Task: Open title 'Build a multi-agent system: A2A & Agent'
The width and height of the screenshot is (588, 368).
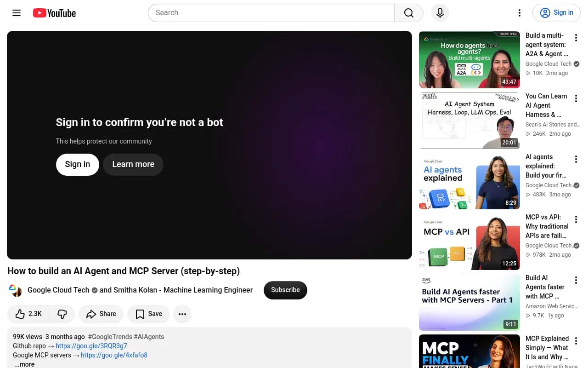Action: coord(547,45)
